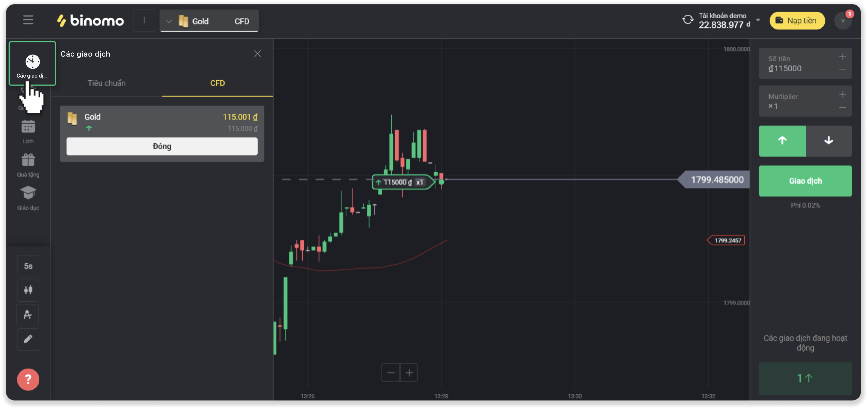Open the indicators compass tool
This screenshot has height=409, width=868.
[28, 315]
